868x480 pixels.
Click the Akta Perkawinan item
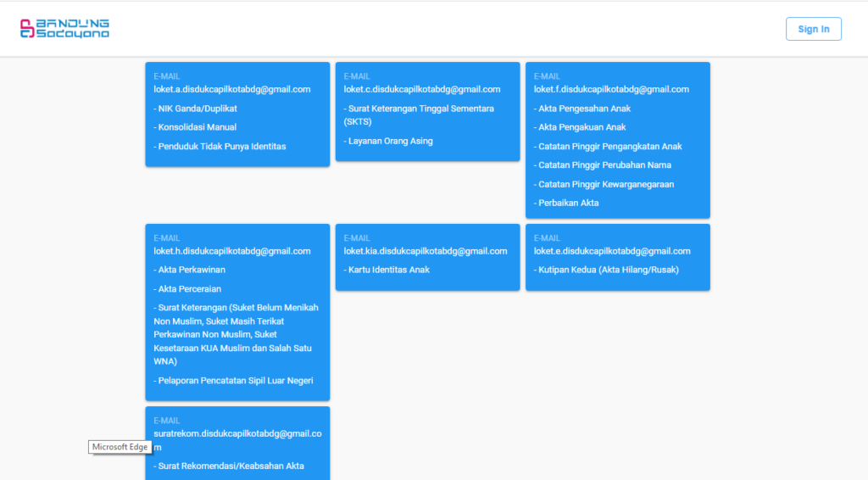coord(189,270)
